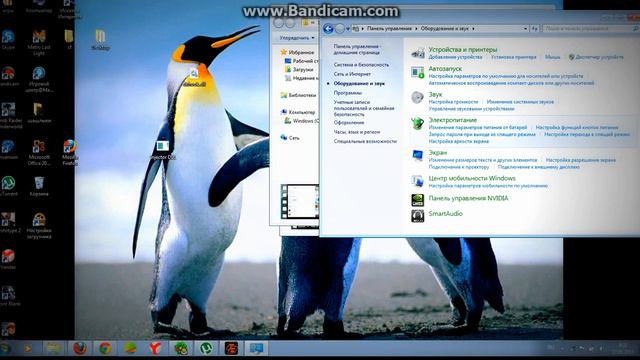
Task: Open the NVIDIA Control Panel icon
Action: 418,200
